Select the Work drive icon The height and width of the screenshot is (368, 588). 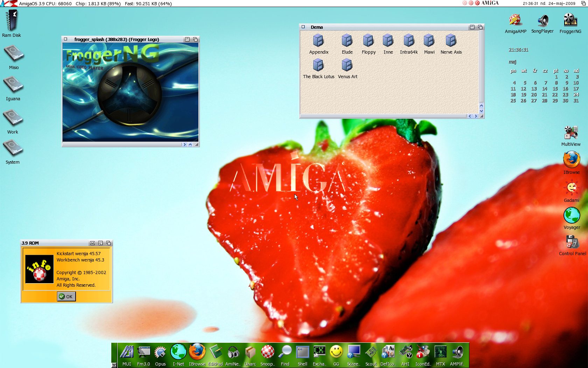[x=13, y=121]
